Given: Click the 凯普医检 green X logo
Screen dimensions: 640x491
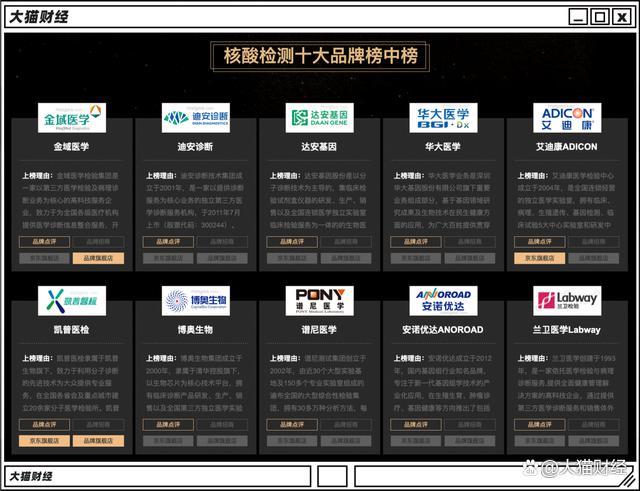Looking at the screenshot, I should coord(72,300).
